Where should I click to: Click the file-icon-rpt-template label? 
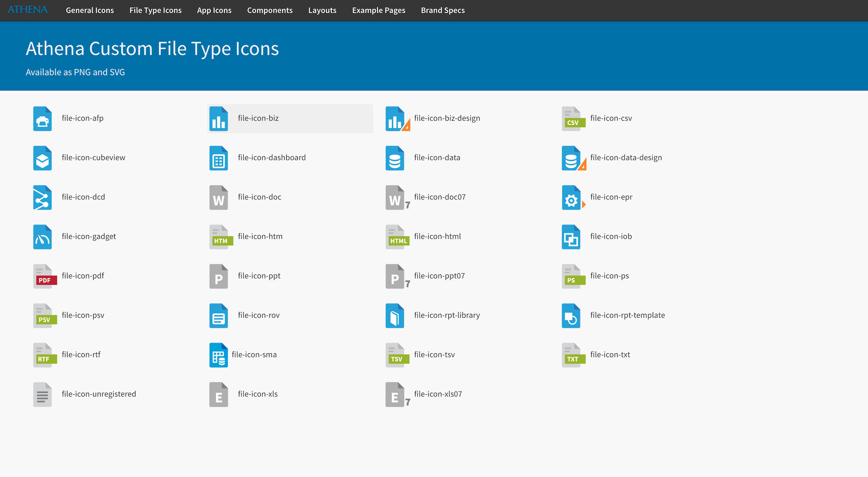(627, 315)
